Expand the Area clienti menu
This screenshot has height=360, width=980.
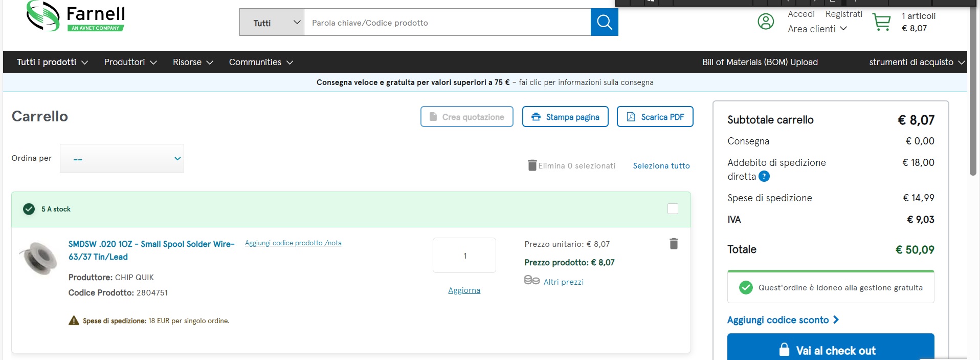click(817, 29)
